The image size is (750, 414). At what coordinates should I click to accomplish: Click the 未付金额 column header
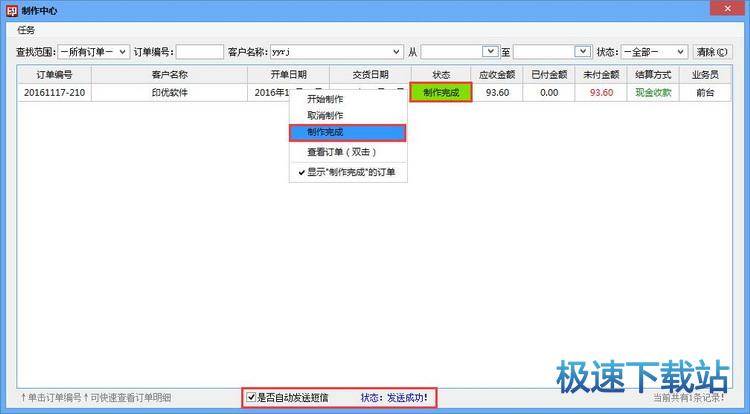coord(601,75)
